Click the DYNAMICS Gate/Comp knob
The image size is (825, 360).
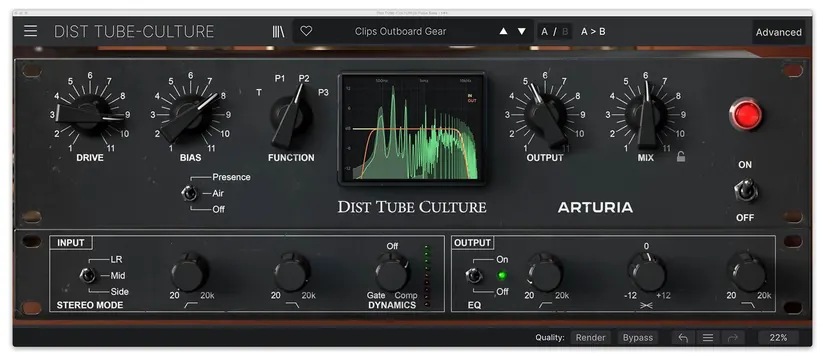[392, 273]
